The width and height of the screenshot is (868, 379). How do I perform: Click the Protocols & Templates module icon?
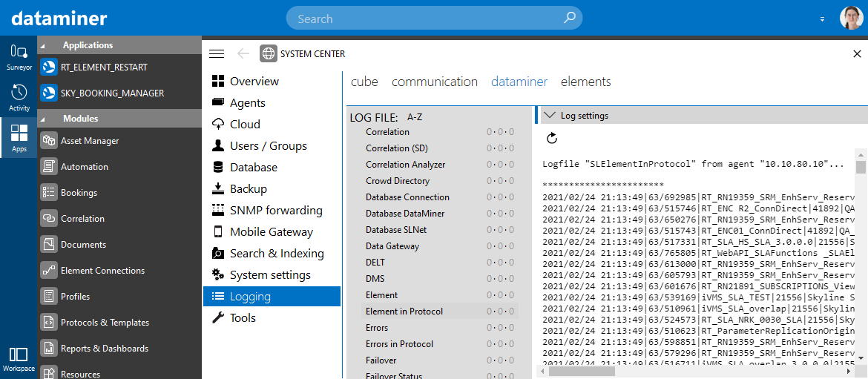click(49, 323)
